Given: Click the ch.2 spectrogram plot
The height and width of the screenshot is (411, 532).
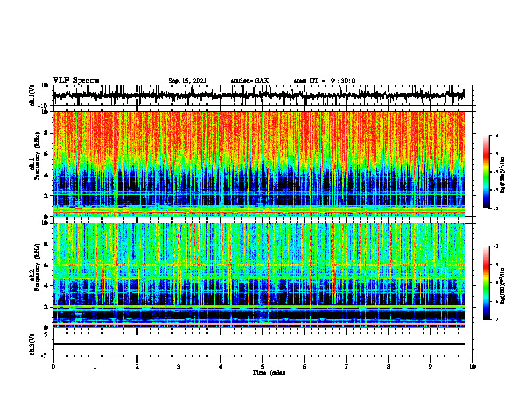Looking at the screenshot, I should [259, 275].
